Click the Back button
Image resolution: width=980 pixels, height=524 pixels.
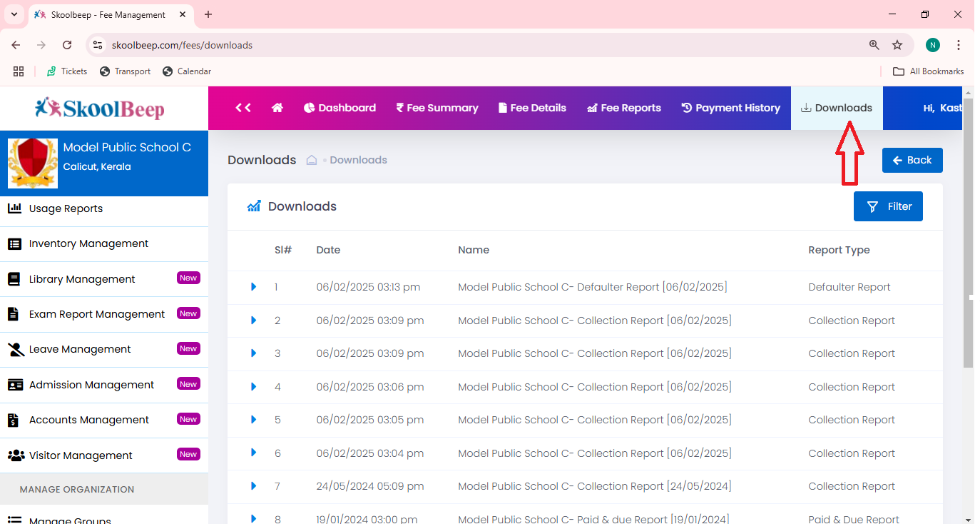pyautogui.click(x=912, y=160)
